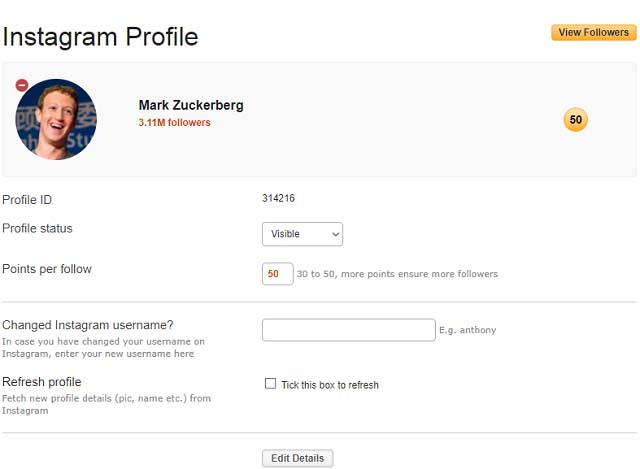640x469 pixels.
Task: Open the Profile status Visible dropdown
Action: tap(302, 234)
